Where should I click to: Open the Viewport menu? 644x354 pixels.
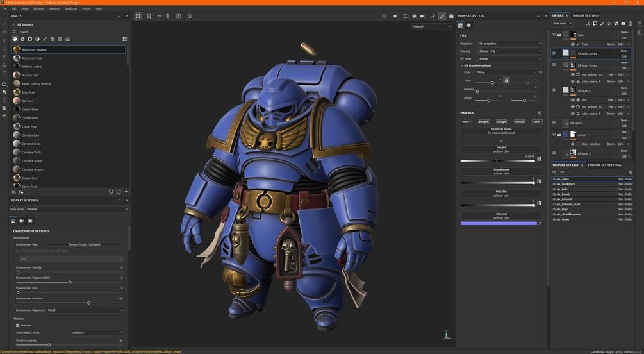(x=54, y=8)
